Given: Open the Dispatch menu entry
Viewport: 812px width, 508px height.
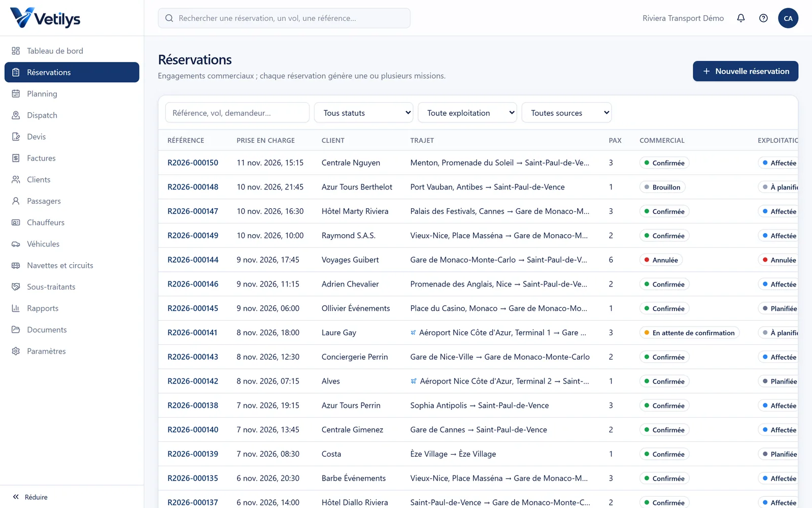Looking at the screenshot, I should point(72,115).
